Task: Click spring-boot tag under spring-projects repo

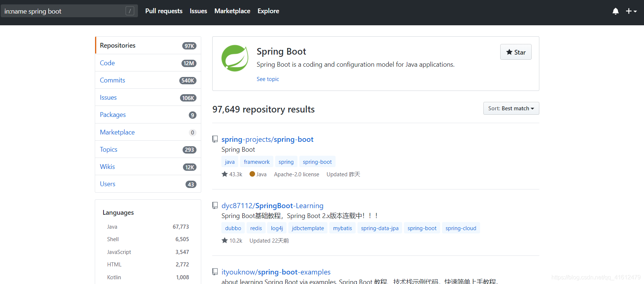Action: pos(317,162)
